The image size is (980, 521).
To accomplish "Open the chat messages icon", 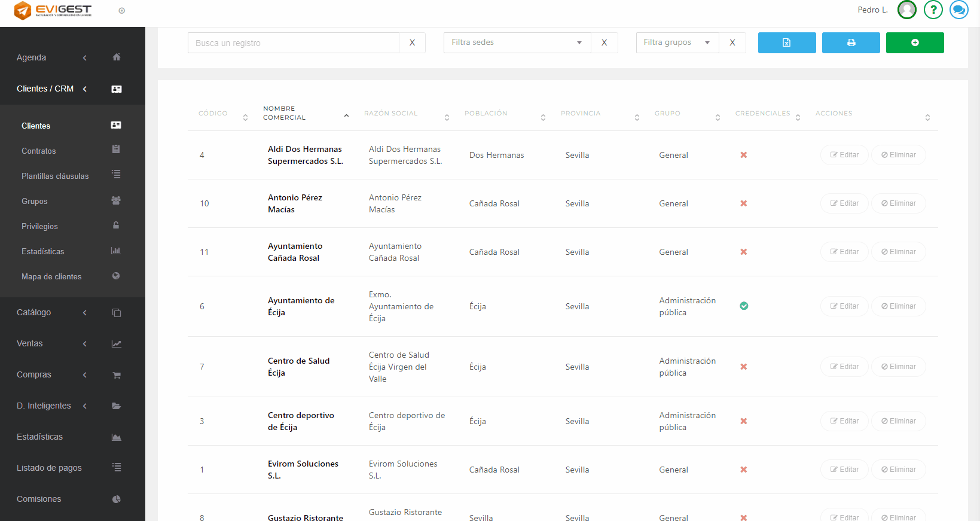I will [958, 10].
